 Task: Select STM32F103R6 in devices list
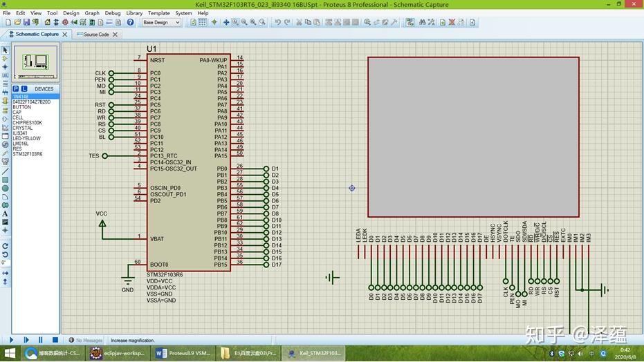tap(28, 154)
